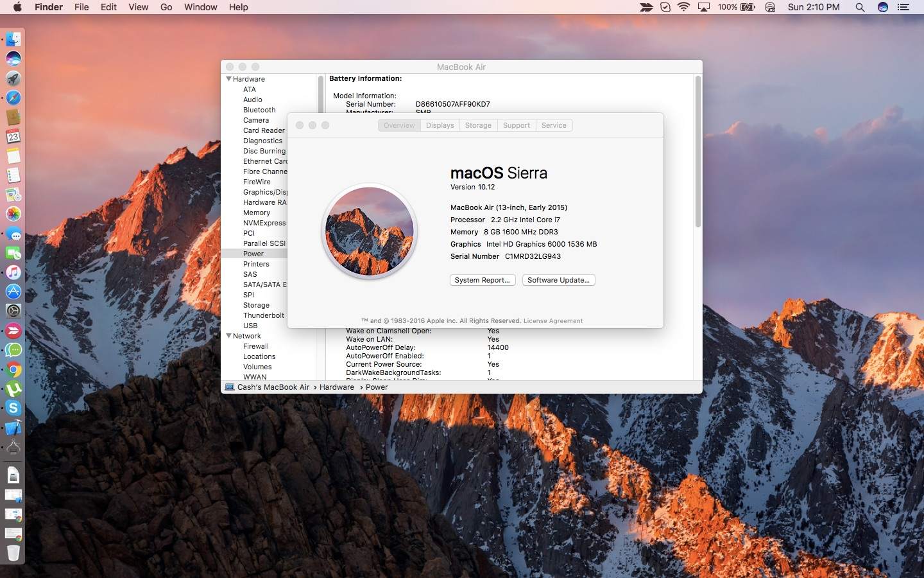Open Launchpad rocket icon in dock
924x578 pixels.
[13, 78]
